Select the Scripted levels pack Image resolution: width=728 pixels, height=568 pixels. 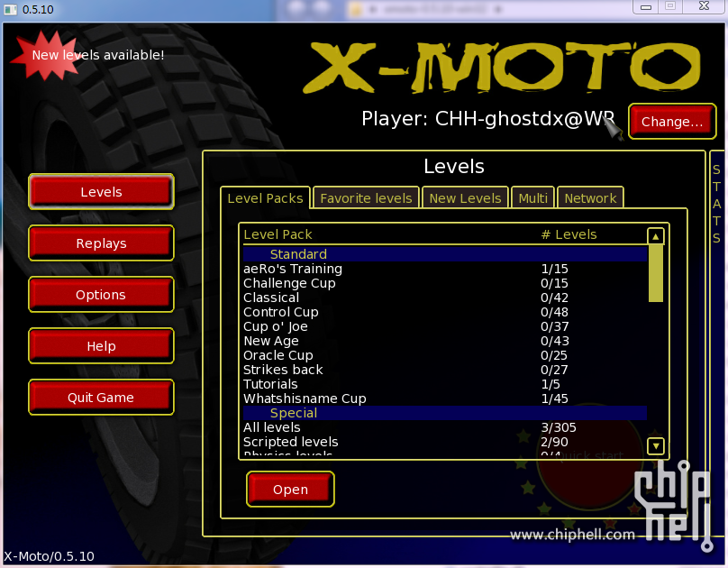[x=445, y=442]
